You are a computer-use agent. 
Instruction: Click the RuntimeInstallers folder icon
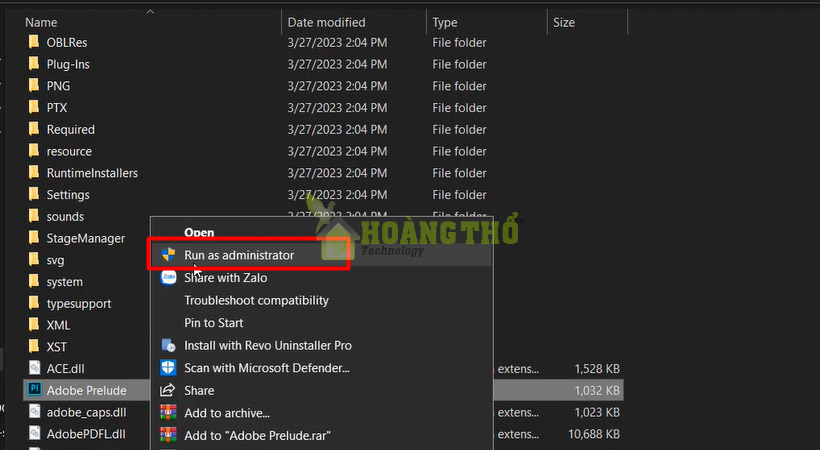[x=33, y=173]
